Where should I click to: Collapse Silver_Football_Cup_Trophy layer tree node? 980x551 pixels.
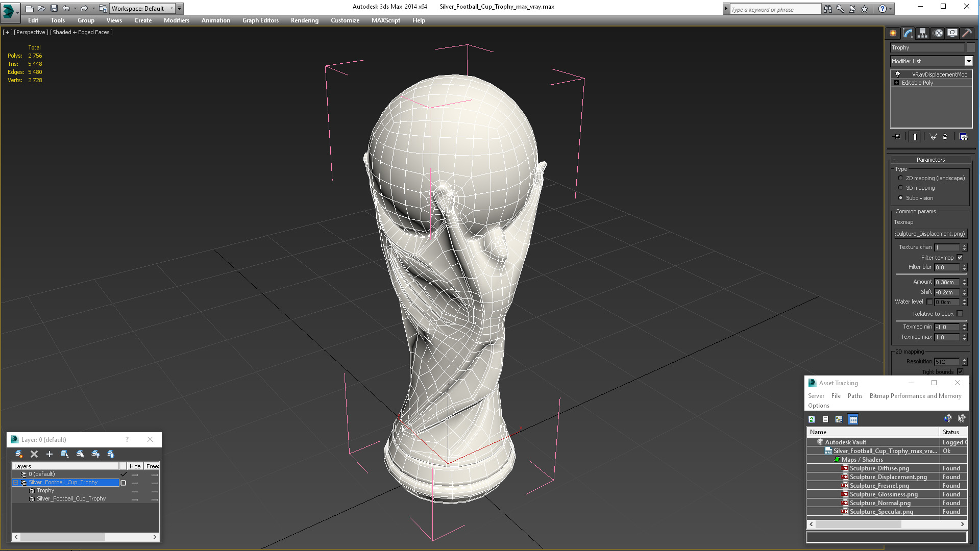[x=15, y=483]
